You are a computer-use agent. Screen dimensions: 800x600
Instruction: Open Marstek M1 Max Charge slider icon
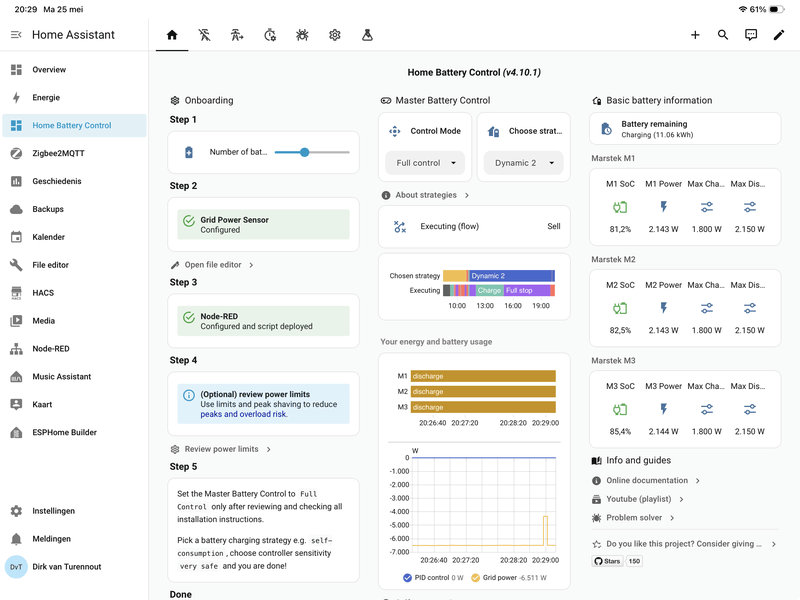[707, 207]
